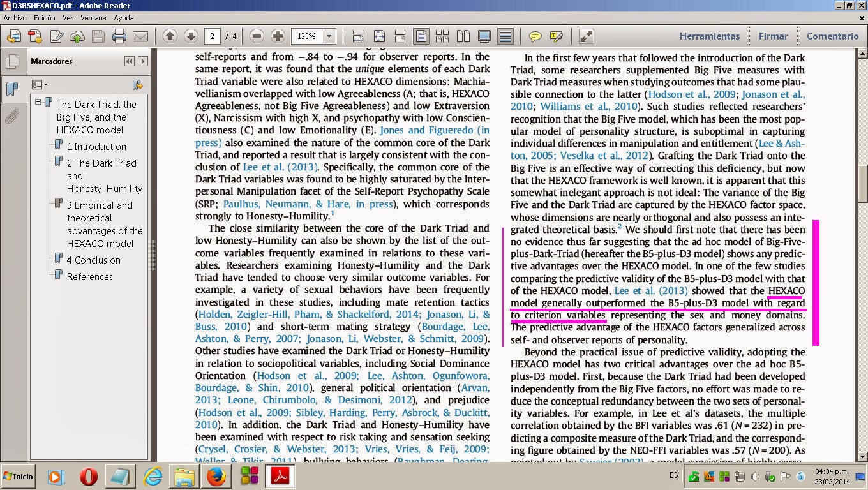Open Internet Explorer from the taskbar
This screenshot has height=490, width=868.
[153, 476]
